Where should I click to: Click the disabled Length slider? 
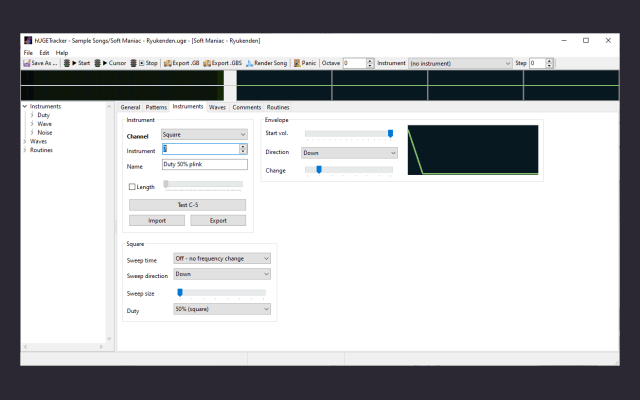pos(203,185)
